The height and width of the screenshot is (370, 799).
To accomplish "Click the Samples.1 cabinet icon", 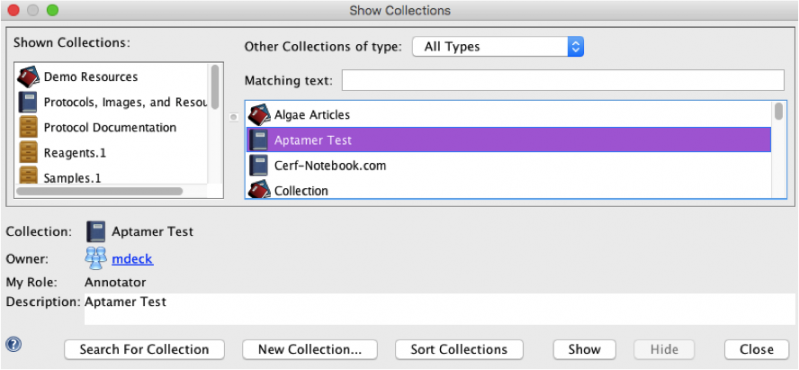I will (29, 175).
